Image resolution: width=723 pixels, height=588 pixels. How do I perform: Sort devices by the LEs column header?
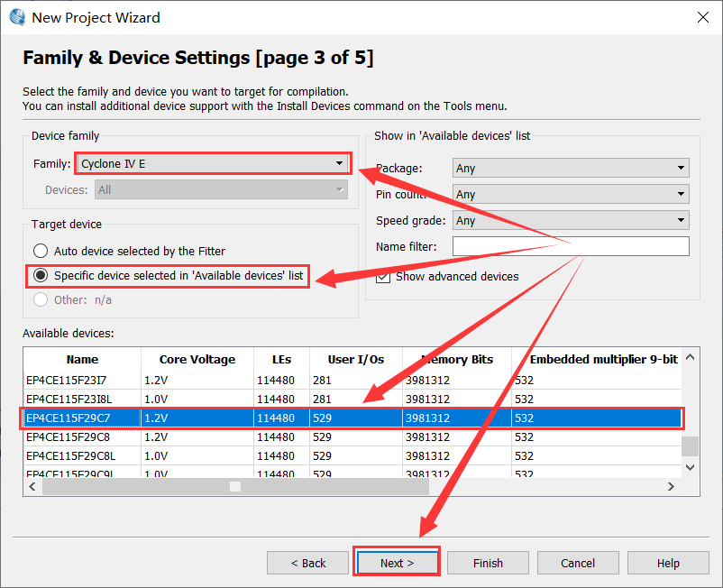(x=281, y=359)
